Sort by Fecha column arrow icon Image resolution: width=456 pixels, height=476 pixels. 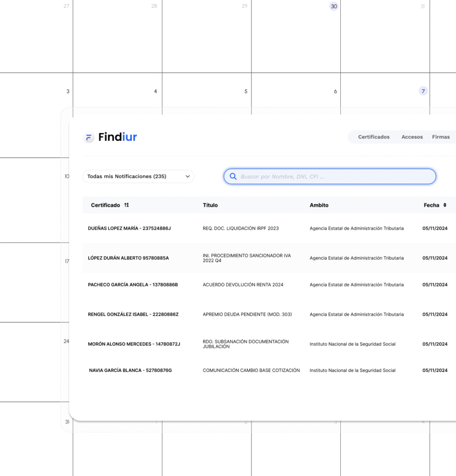pos(444,205)
